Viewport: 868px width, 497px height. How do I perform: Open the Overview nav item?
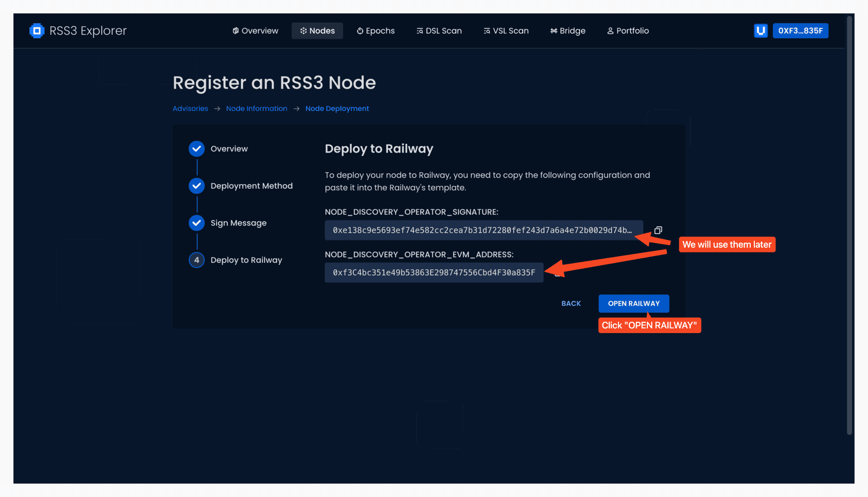255,31
